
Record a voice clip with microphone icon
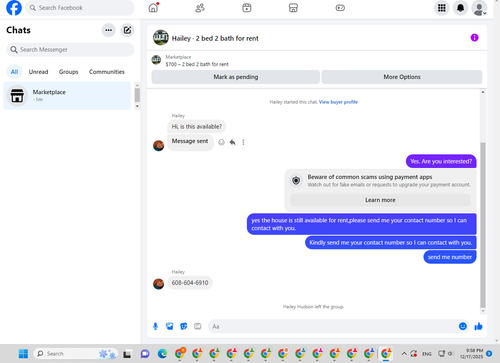tap(155, 326)
